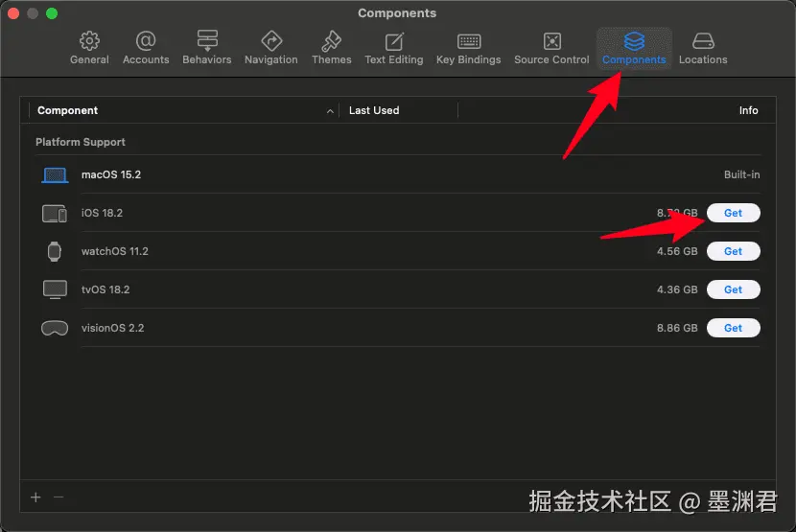Screen dimensions: 796x532
Task: Click the watchOS 11.2 watch icon
Action: point(55,251)
